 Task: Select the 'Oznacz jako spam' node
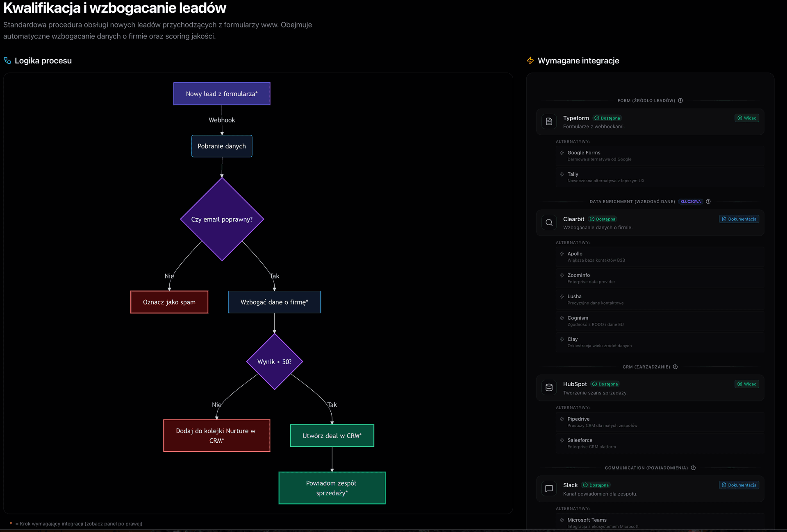(x=169, y=302)
